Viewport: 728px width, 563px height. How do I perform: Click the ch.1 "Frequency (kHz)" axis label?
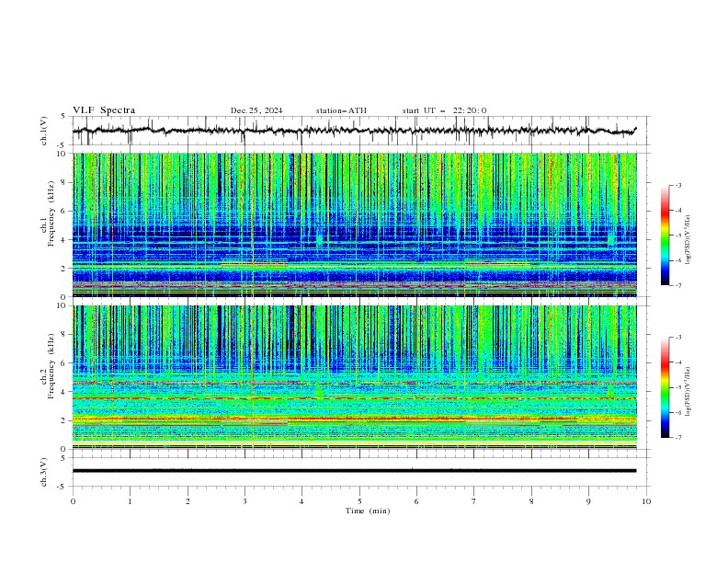(51, 214)
